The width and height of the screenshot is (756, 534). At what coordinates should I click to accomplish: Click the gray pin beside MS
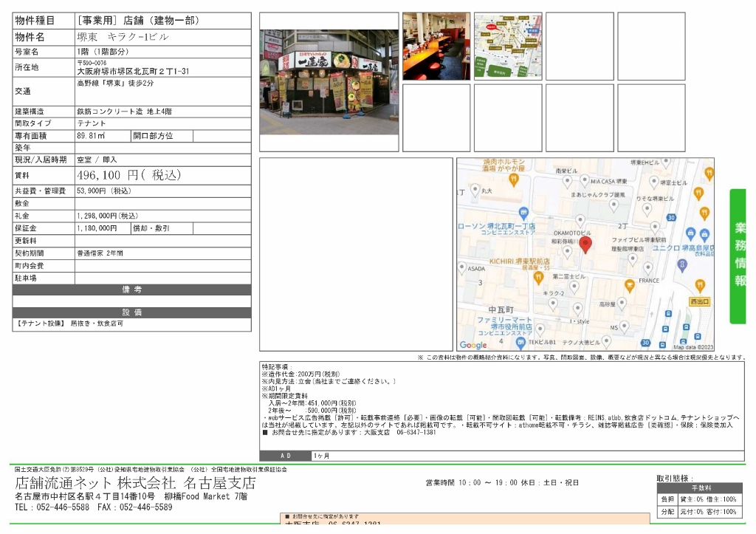625,327
